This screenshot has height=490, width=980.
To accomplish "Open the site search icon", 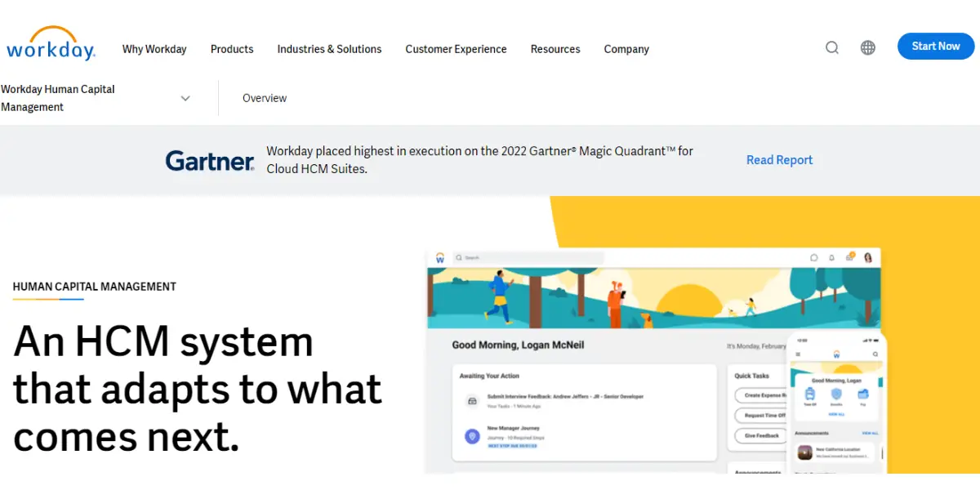I will [832, 47].
